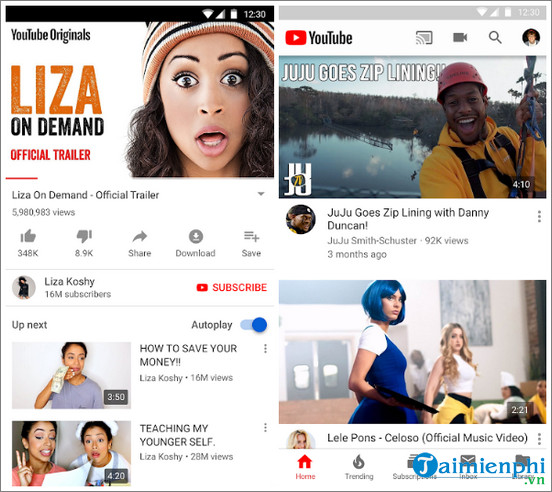Viewport: 552px width, 492px height.
Task: Open the account profile avatar
Action: pos(531,37)
